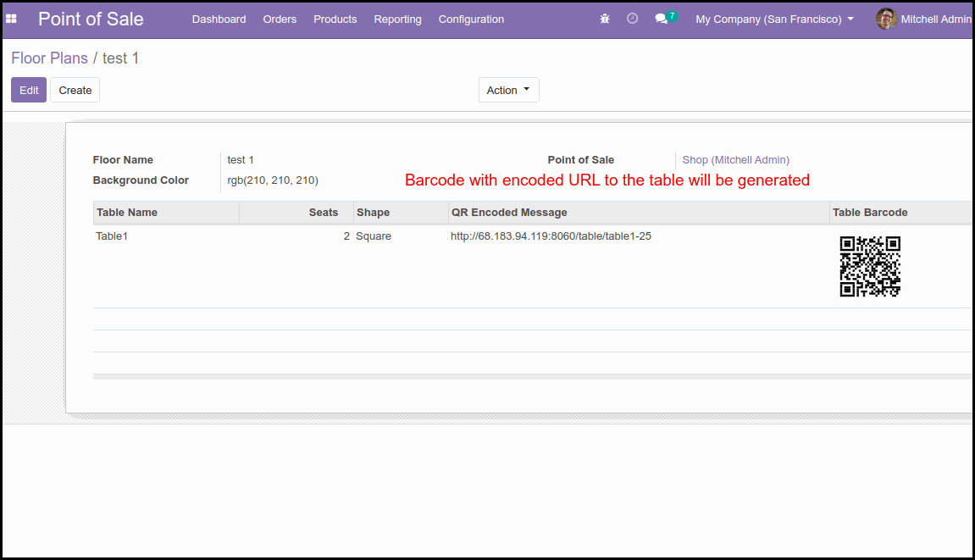Click the http://68.183.94.119:8060/table/table1-25 URL
This screenshot has height=560, width=975.
[551, 236]
